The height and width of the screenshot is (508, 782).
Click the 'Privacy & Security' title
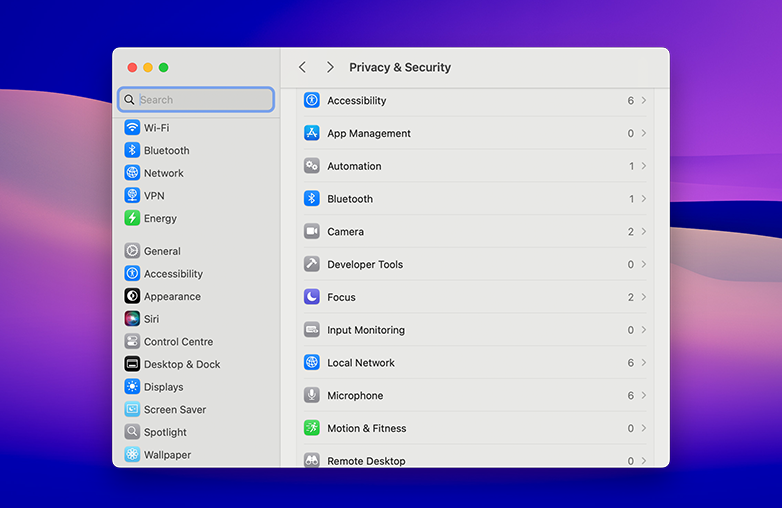click(400, 67)
